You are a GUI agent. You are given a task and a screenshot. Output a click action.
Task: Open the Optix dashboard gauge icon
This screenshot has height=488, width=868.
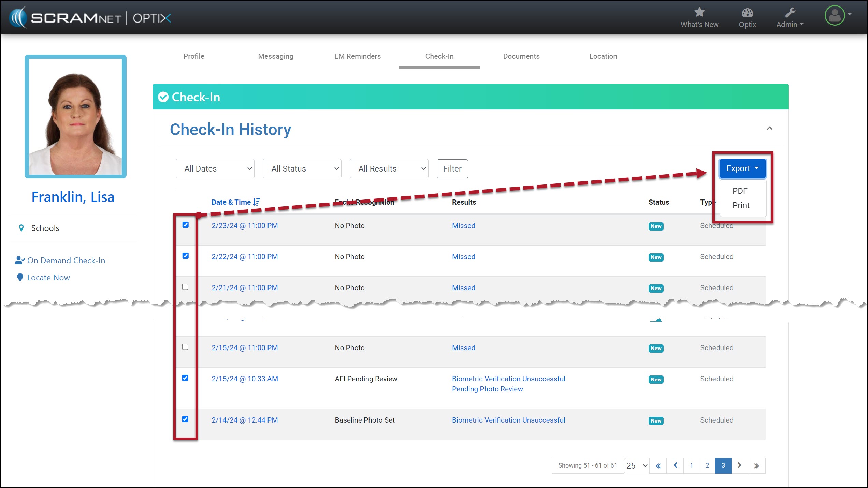pos(747,13)
